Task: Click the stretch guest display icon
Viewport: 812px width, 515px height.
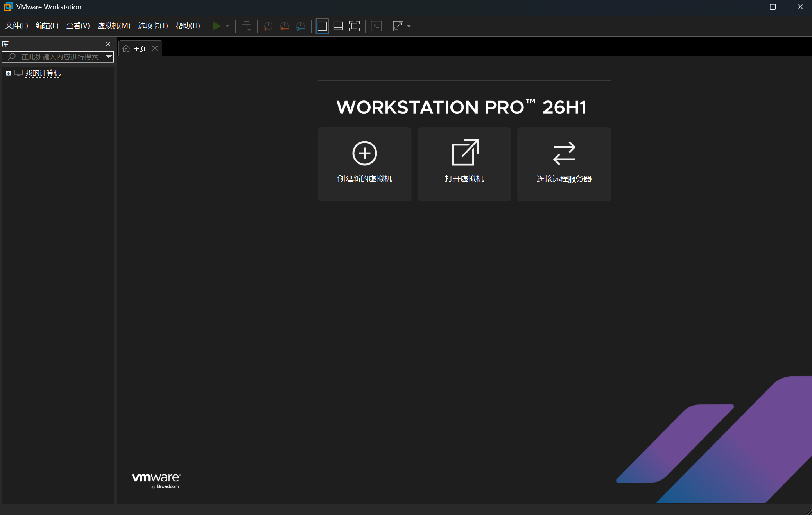Action: pyautogui.click(x=398, y=26)
